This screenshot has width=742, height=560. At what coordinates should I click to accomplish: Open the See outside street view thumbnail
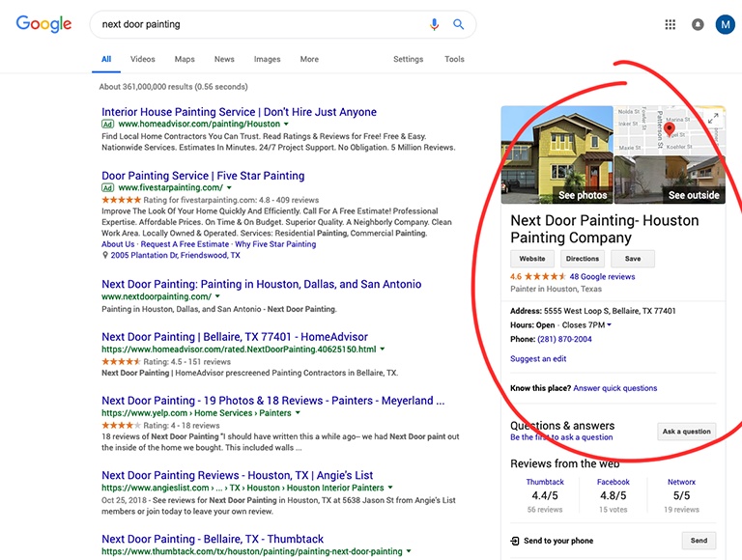670,180
